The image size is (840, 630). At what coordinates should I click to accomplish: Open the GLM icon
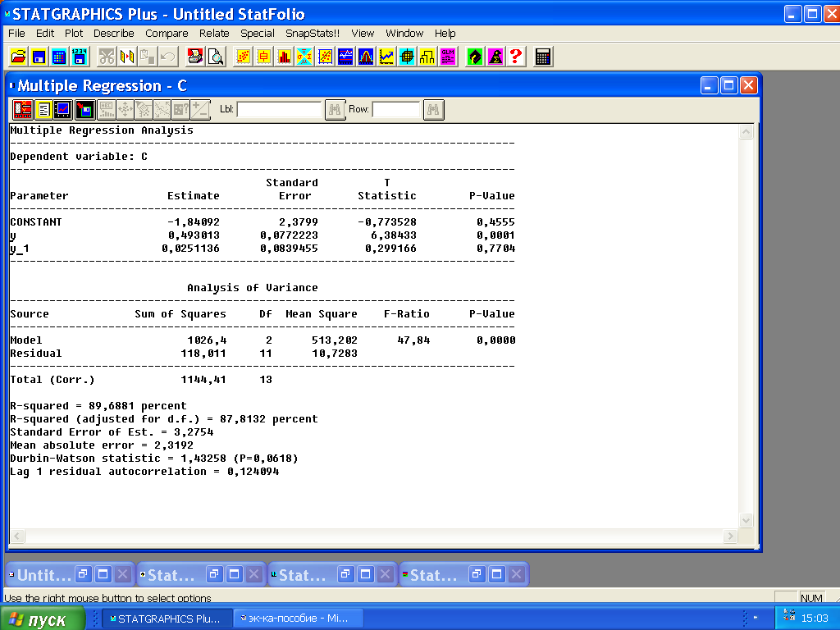click(x=447, y=57)
